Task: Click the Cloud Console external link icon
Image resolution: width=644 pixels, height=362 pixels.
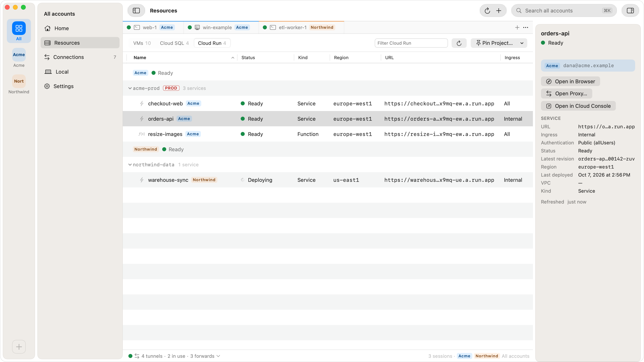Action: [x=548, y=106]
